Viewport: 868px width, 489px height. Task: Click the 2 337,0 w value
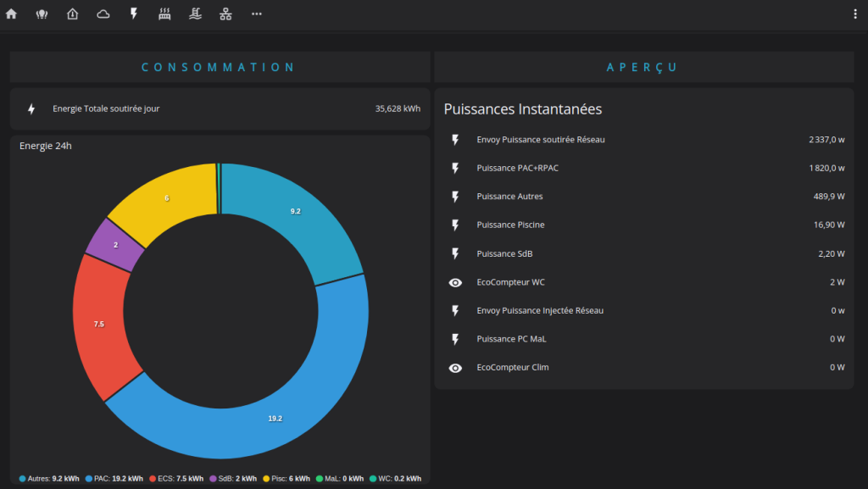(826, 140)
